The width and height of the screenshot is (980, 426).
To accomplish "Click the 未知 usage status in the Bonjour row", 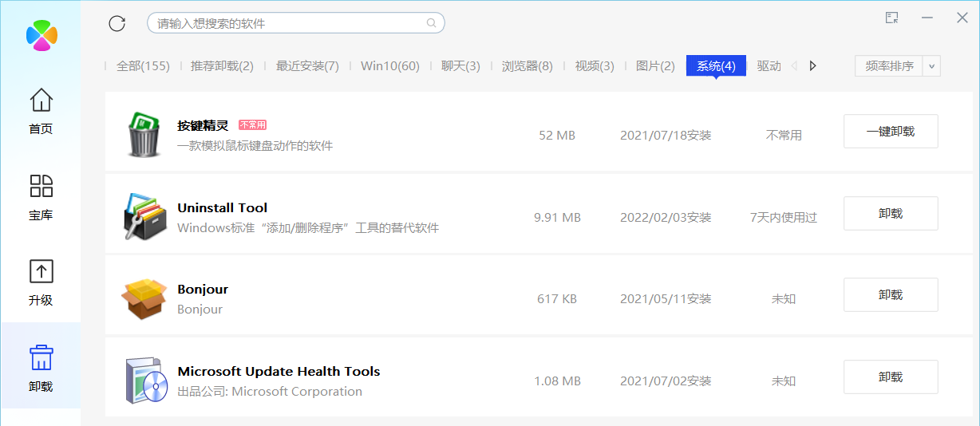I will point(784,299).
